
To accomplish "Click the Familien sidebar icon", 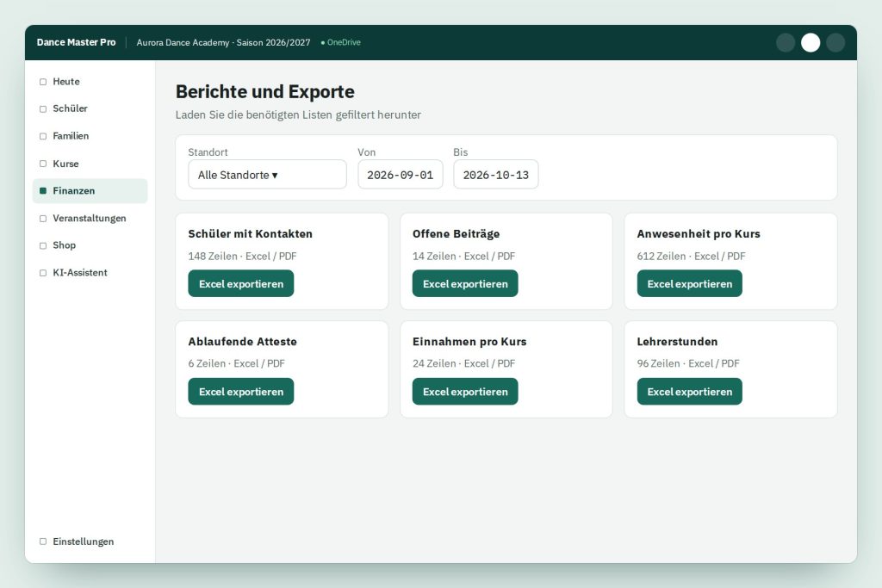I will (43, 137).
